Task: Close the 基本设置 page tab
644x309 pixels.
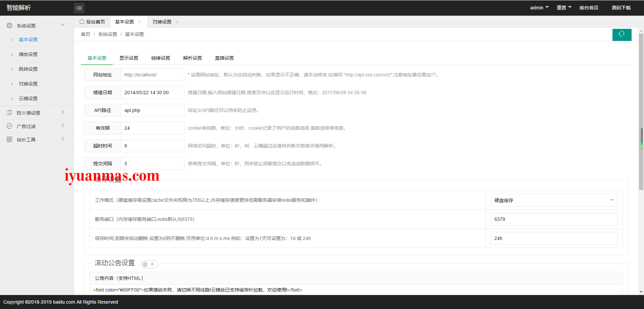Action: pyautogui.click(x=140, y=22)
